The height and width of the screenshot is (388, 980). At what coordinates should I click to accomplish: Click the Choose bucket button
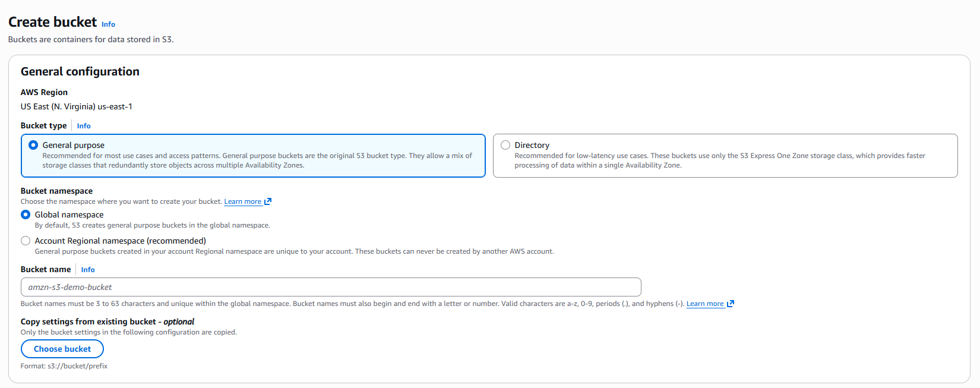click(62, 349)
